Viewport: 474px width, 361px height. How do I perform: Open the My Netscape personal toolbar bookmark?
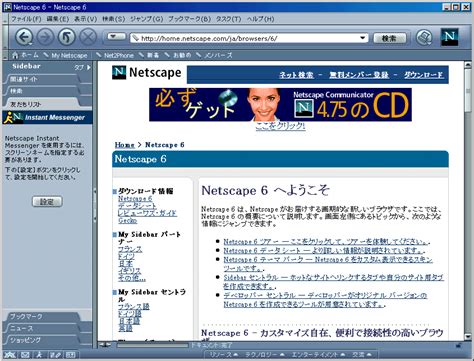[66, 55]
